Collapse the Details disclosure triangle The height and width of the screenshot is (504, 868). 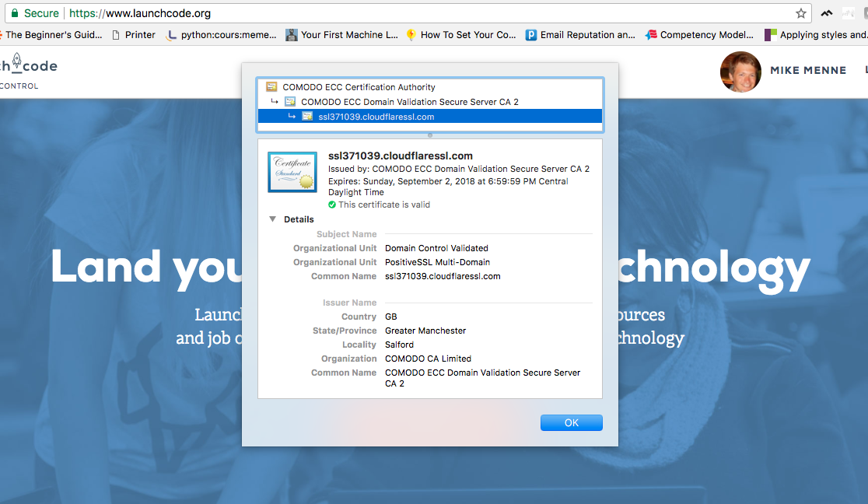[272, 219]
